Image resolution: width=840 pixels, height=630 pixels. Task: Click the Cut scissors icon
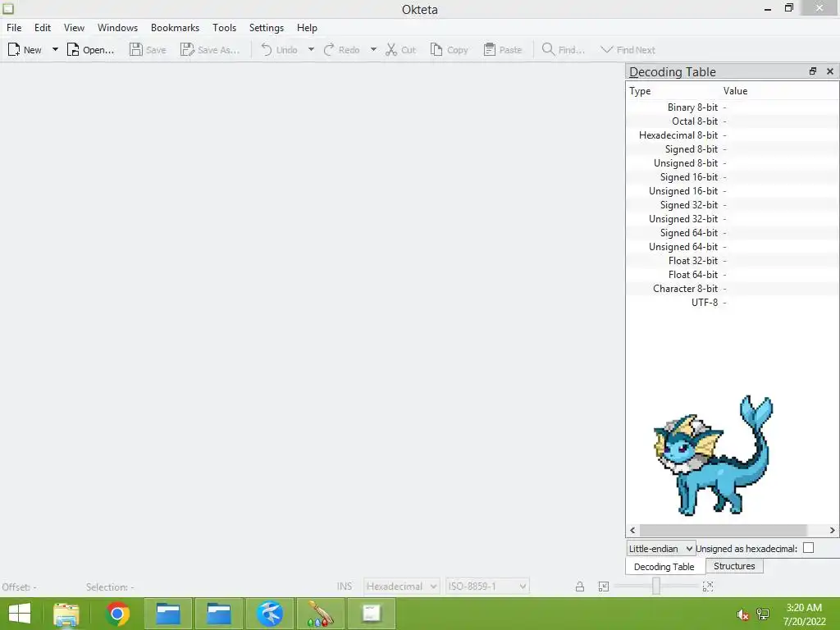tap(391, 50)
